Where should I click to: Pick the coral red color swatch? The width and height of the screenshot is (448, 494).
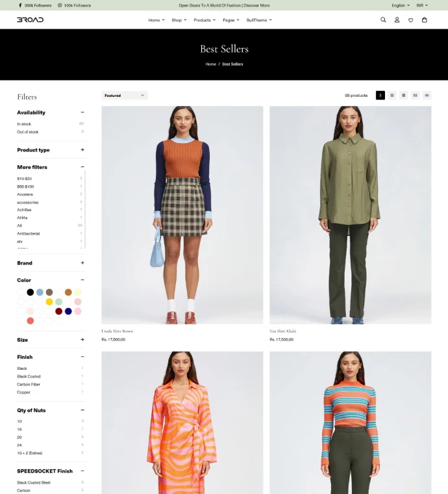click(x=31, y=320)
